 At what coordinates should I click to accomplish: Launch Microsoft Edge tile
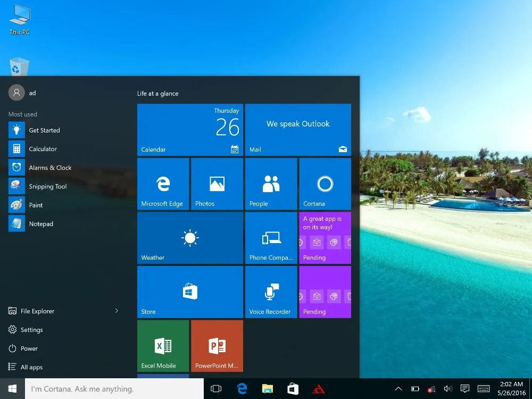[163, 184]
